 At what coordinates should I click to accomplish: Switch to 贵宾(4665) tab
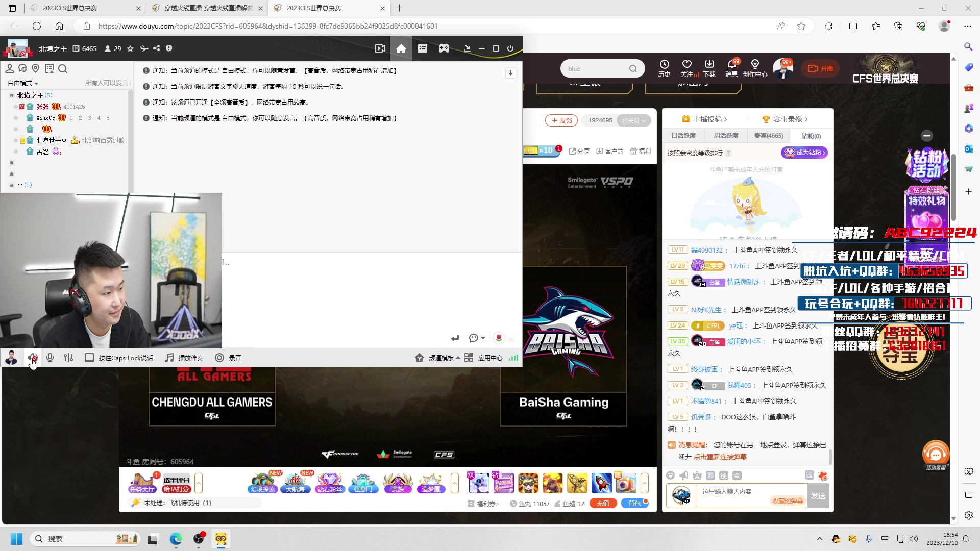[x=768, y=136]
